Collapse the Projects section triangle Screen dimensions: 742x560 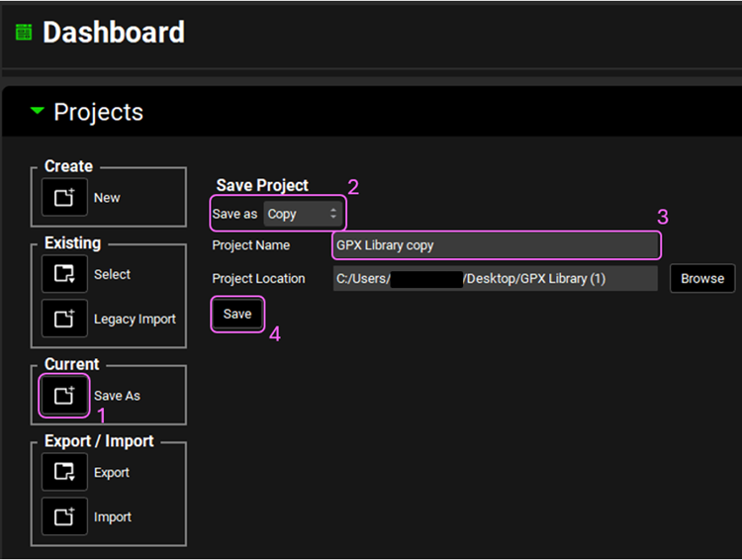(38, 112)
